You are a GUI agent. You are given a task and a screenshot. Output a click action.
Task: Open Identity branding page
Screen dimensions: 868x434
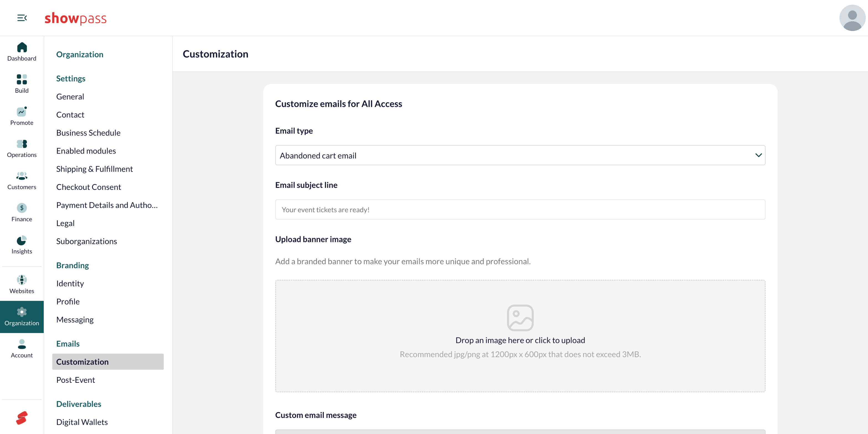70,283
